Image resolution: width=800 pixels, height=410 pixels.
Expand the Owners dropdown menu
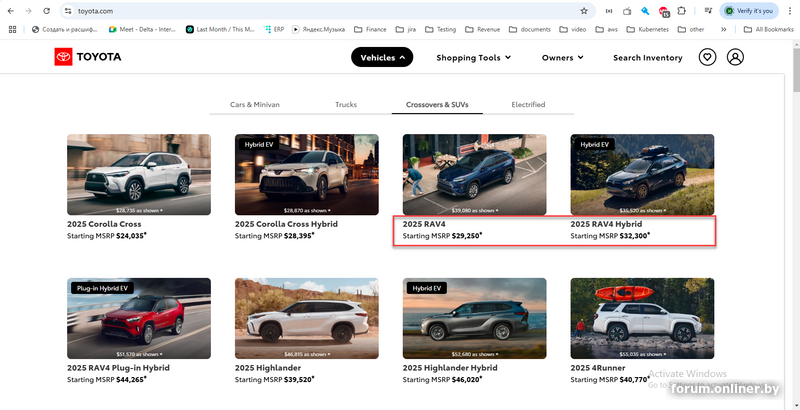pyautogui.click(x=562, y=57)
